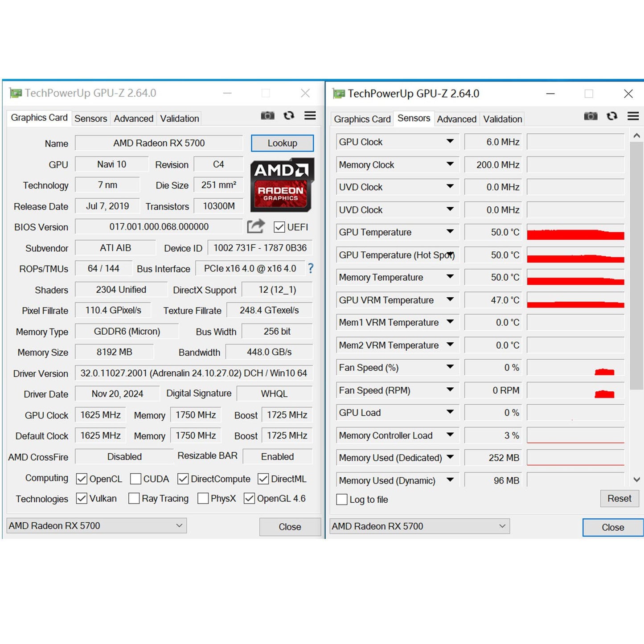Select the active Sensors tab above sensor list
This screenshot has width=644, height=644.
(414, 118)
